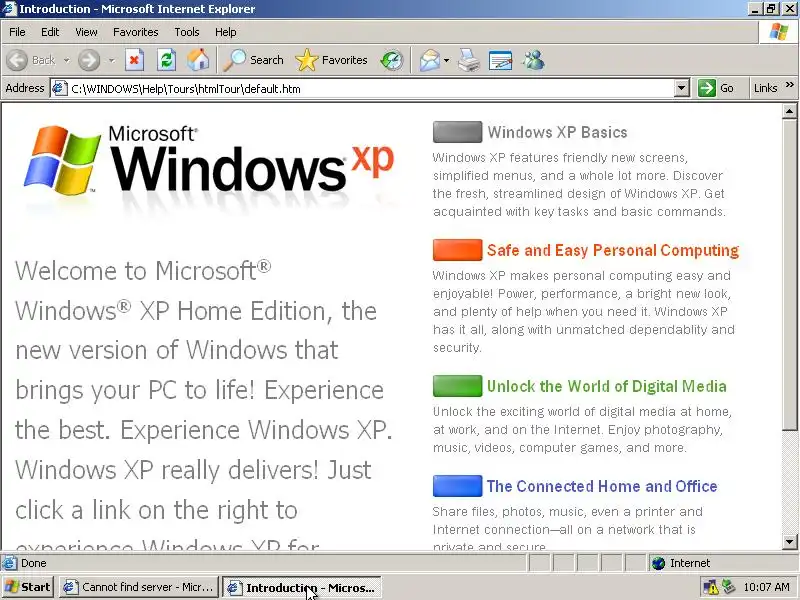Click the Start button on taskbar
The width and height of the screenshot is (800, 600).
28,587
